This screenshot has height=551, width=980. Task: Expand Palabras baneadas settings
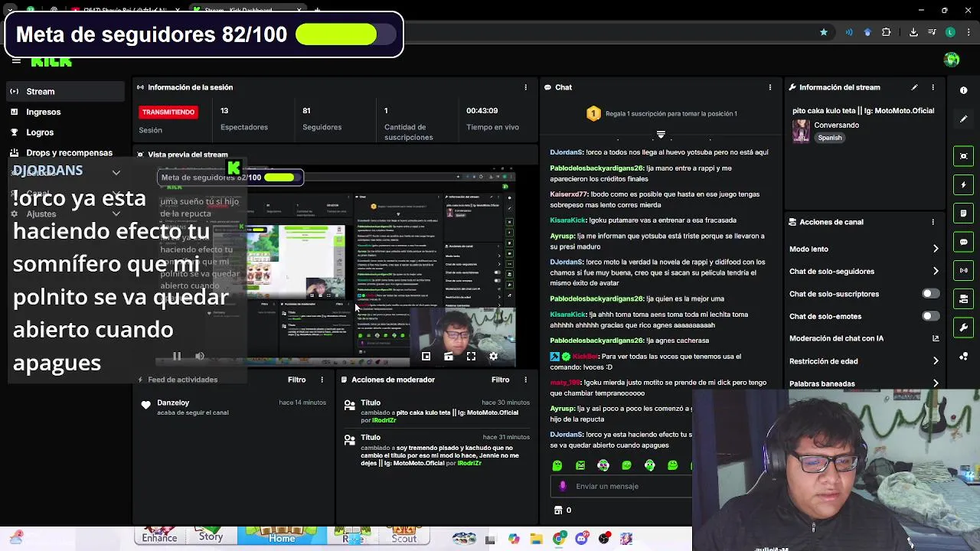pyautogui.click(x=936, y=383)
